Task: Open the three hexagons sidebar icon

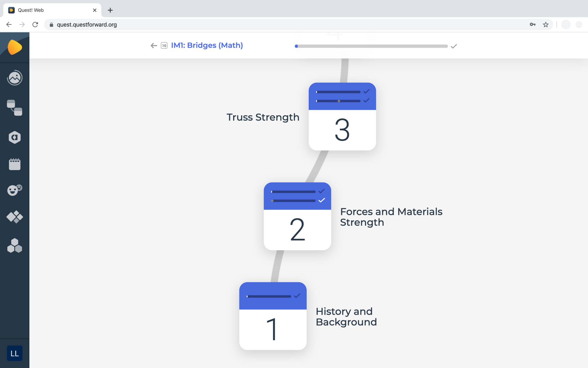Action: pos(15,246)
